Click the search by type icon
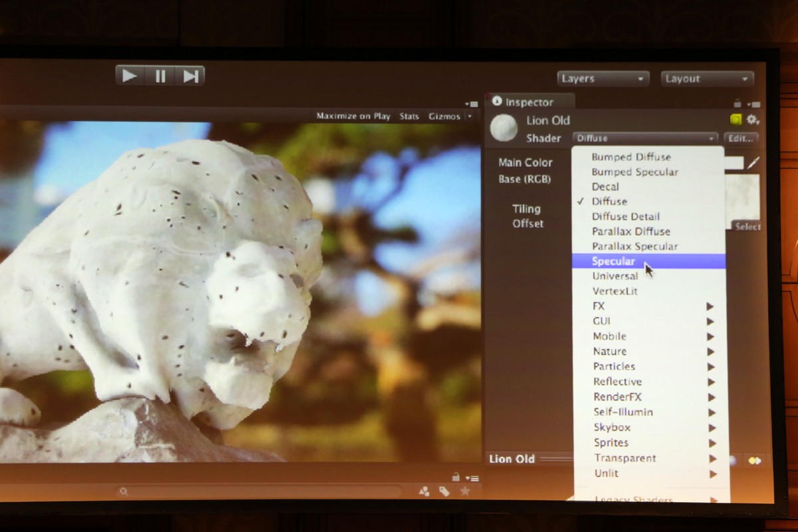The width and height of the screenshot is (798, 532). 424,491
